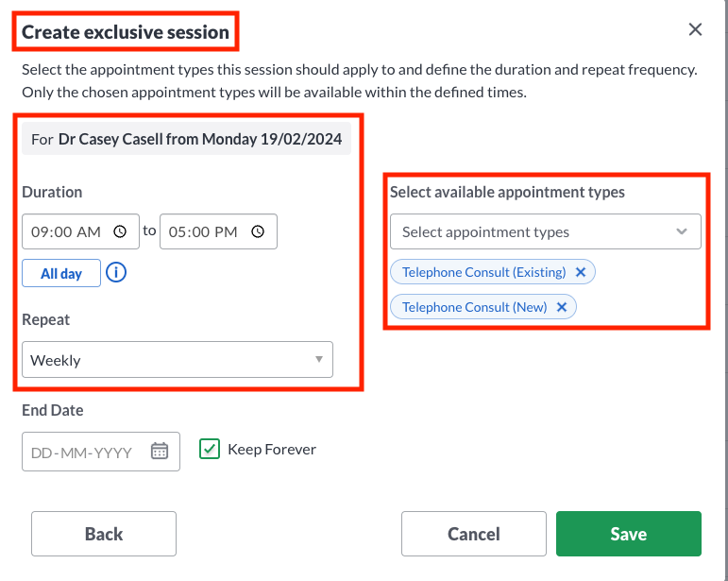Remove Telephone Consult (Existing) tag

581,272
